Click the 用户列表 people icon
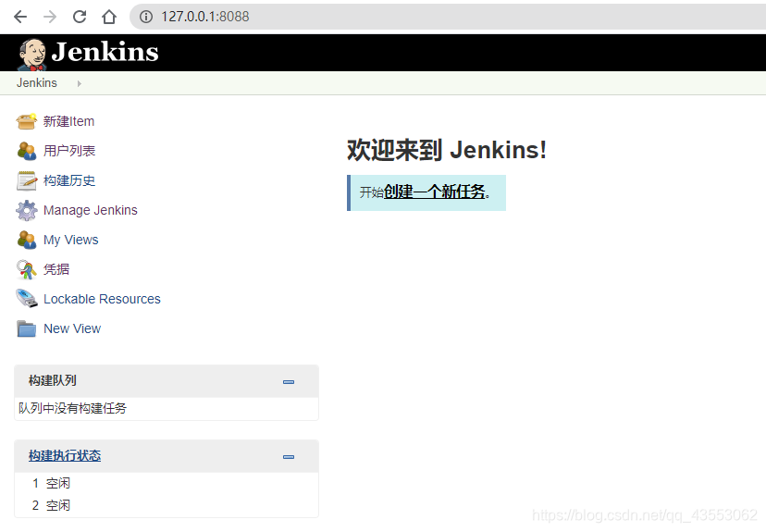The width and height of the screenshot is (766, 532). coord(27,151)
